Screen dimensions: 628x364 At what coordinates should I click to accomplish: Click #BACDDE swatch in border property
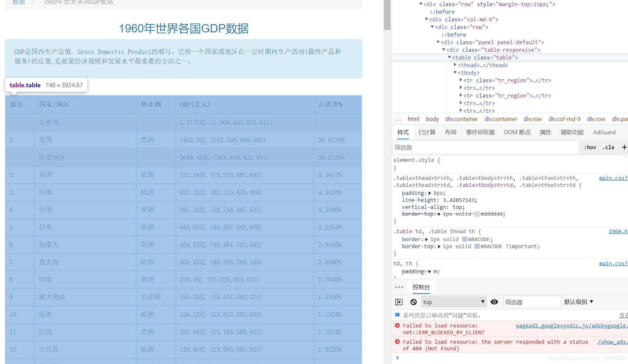pos(464,239)
